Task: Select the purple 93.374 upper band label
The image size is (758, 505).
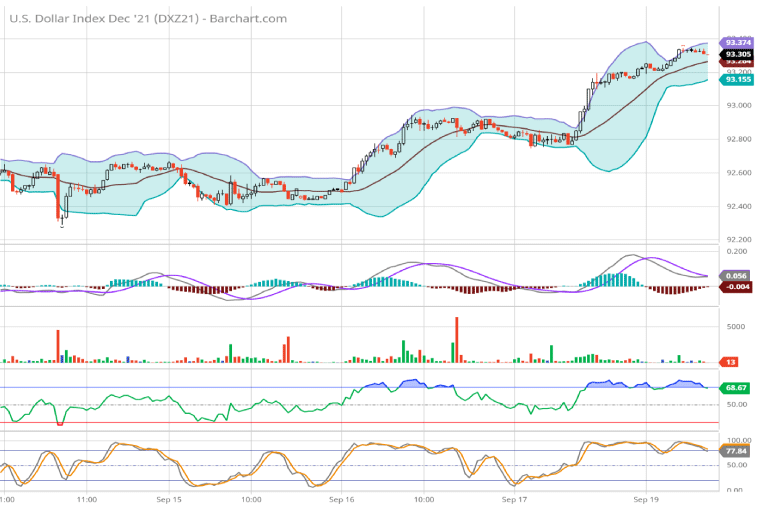Action: click(x=738, y=42)
